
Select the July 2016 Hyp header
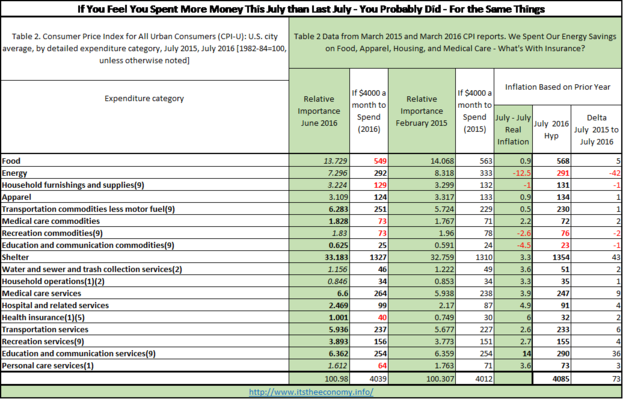coord(551,130)
